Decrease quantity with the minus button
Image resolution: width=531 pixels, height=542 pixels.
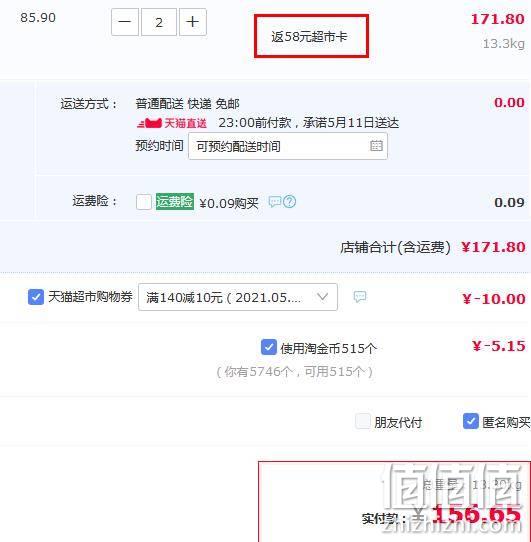point(125,22)
